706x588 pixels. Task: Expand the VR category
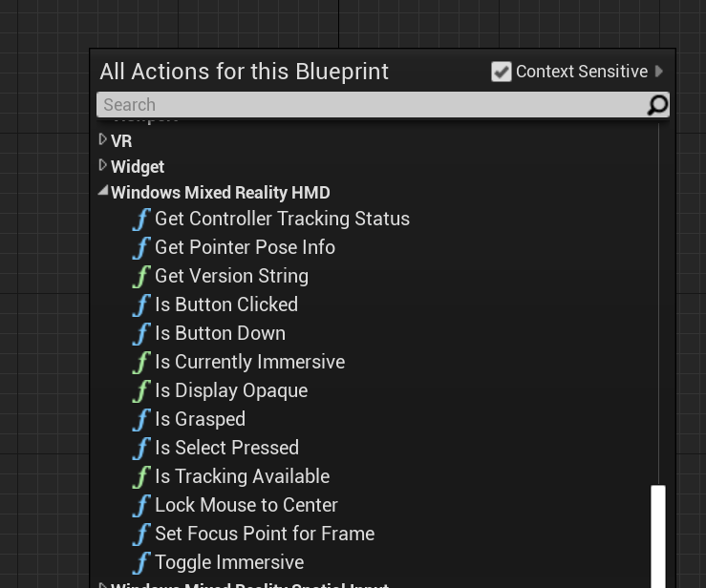point(103,140)
